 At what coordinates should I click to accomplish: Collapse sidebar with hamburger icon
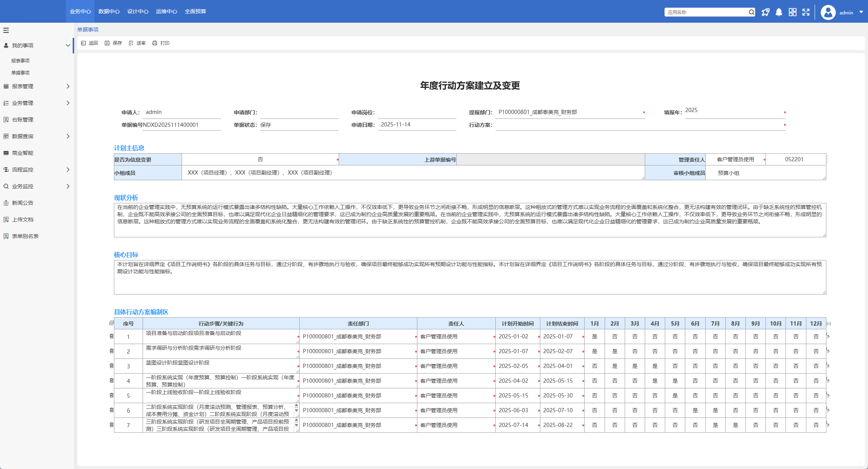coord(6,30)
